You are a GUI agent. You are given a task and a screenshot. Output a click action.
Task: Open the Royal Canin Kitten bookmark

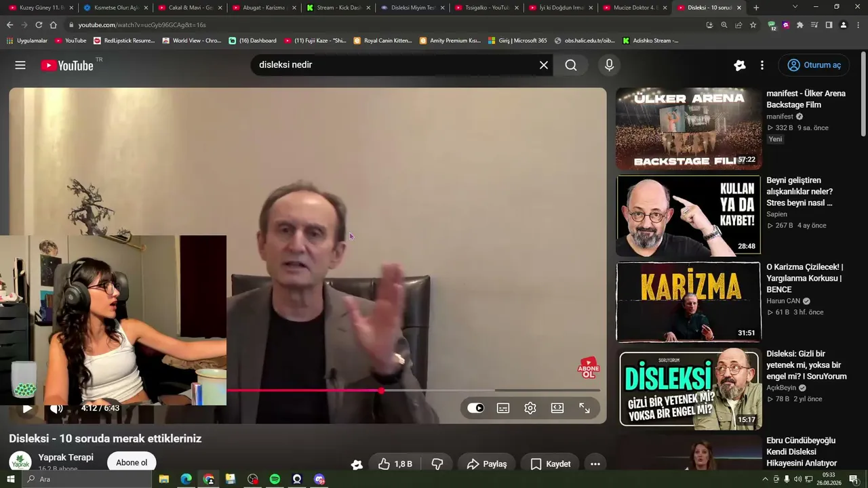click(x=382, y=41)
